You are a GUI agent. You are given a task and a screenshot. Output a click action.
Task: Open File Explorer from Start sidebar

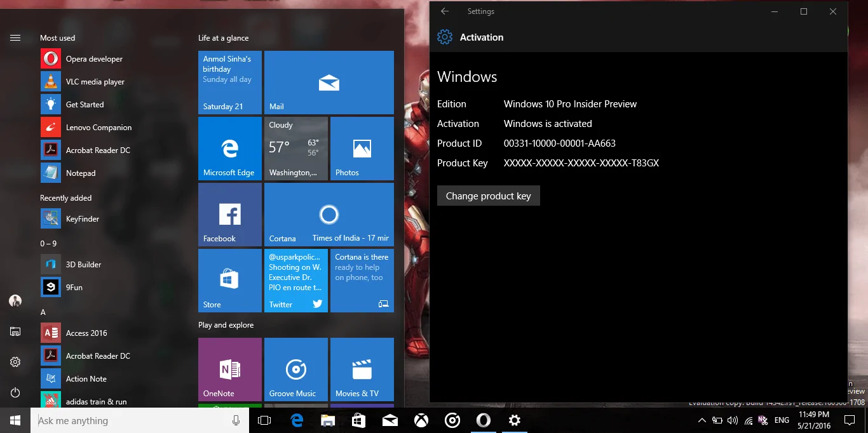15,331
